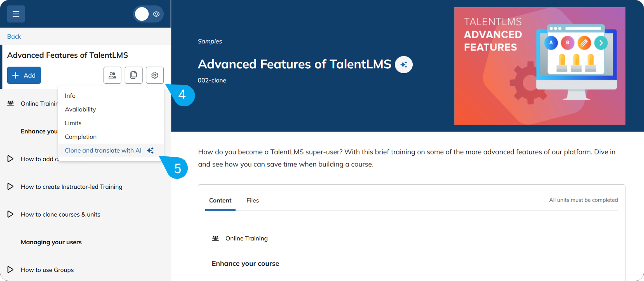Switch to the Content tab
This screenshot has width=644, height=281.
point(220,200)
